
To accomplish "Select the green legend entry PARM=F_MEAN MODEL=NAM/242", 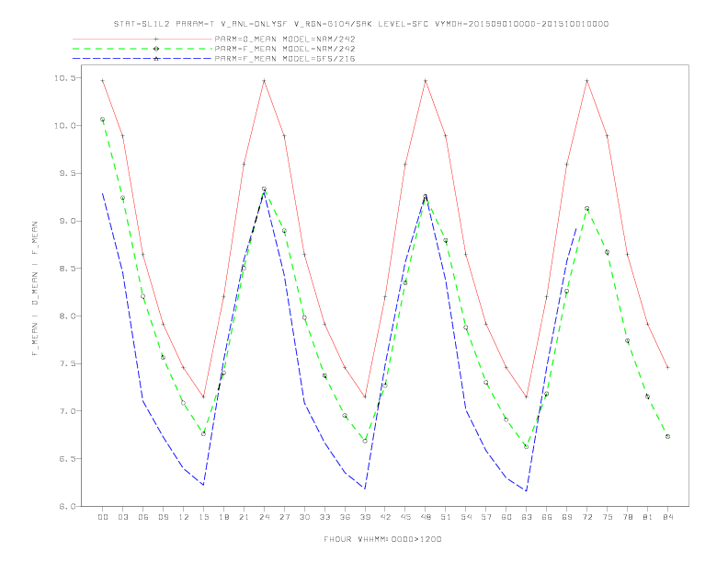I will pos(285,49).
